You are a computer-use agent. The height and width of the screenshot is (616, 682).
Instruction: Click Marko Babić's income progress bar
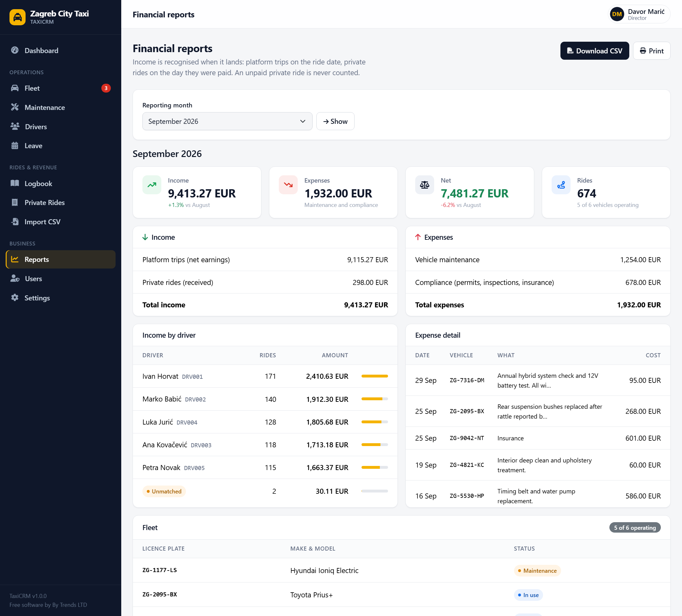(x=374, y=399)
